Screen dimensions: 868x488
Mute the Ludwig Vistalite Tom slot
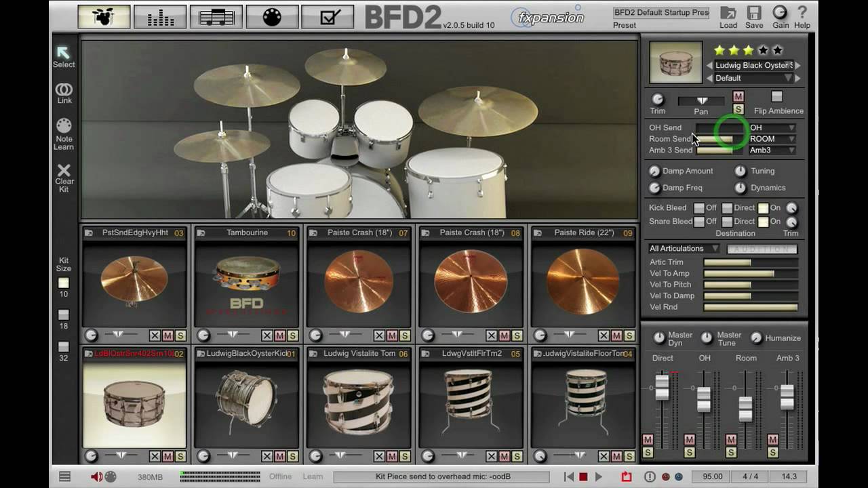point(392,456)
